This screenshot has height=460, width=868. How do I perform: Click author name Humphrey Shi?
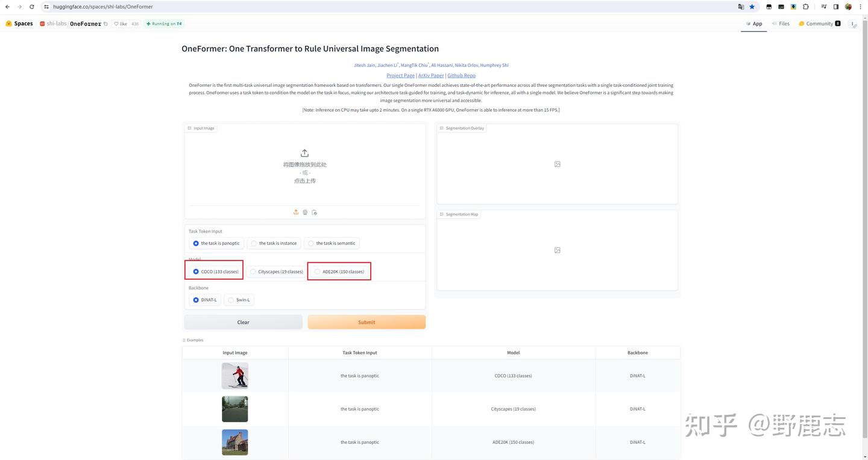494,65
